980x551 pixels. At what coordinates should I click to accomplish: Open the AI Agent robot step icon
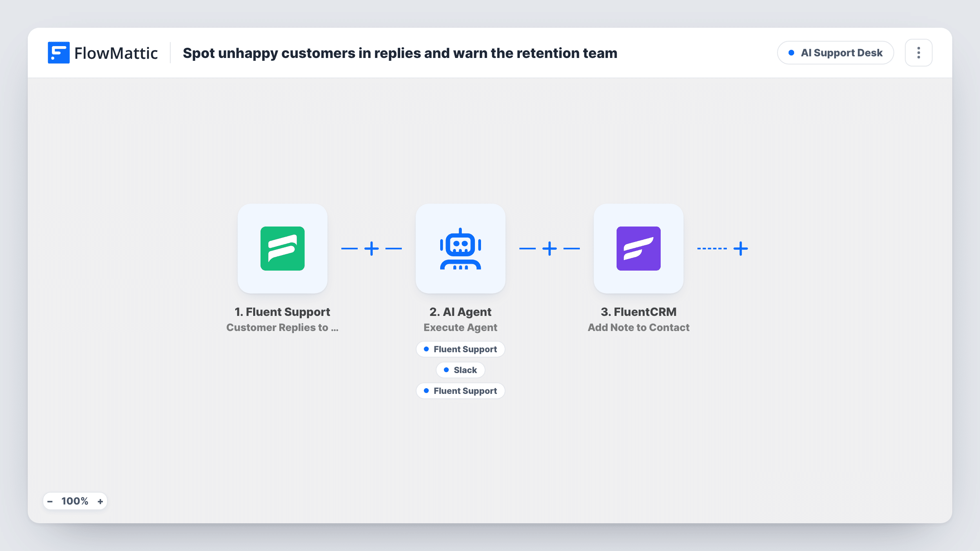pos(461,249)
